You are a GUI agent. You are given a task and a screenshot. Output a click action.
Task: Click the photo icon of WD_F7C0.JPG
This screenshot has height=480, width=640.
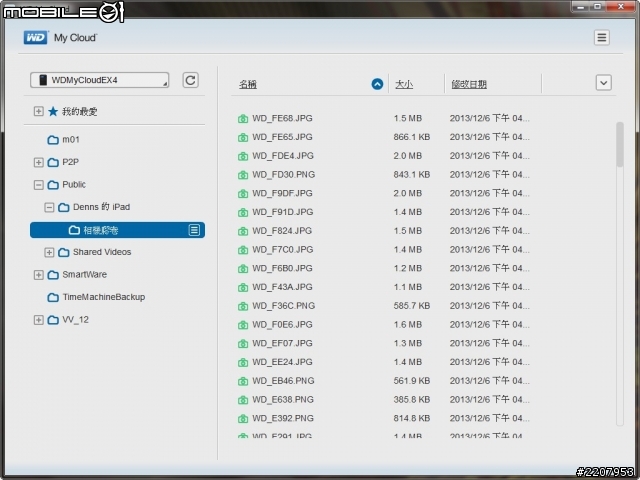point(243,250)
